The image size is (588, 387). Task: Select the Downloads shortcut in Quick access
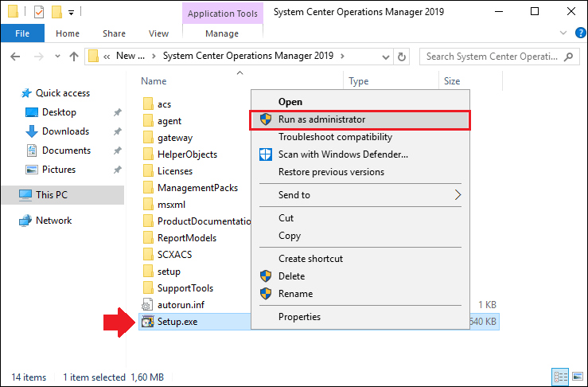click(x=65, y=131)
